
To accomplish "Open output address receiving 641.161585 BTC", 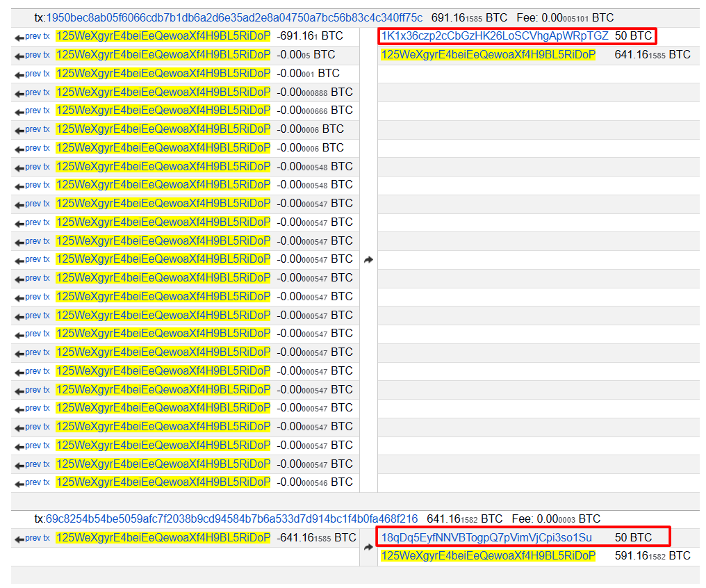I will (x=489, y=54).
